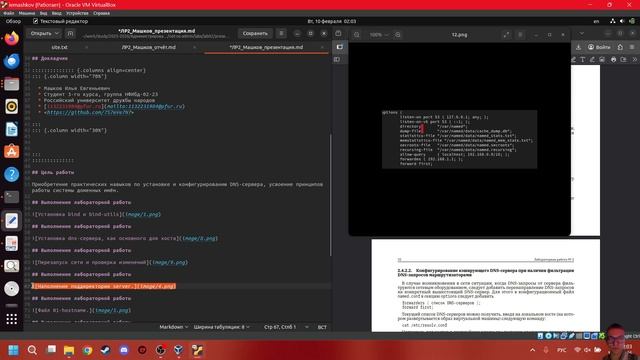Zoom in on the 12.png image viewer

(398, 35)
